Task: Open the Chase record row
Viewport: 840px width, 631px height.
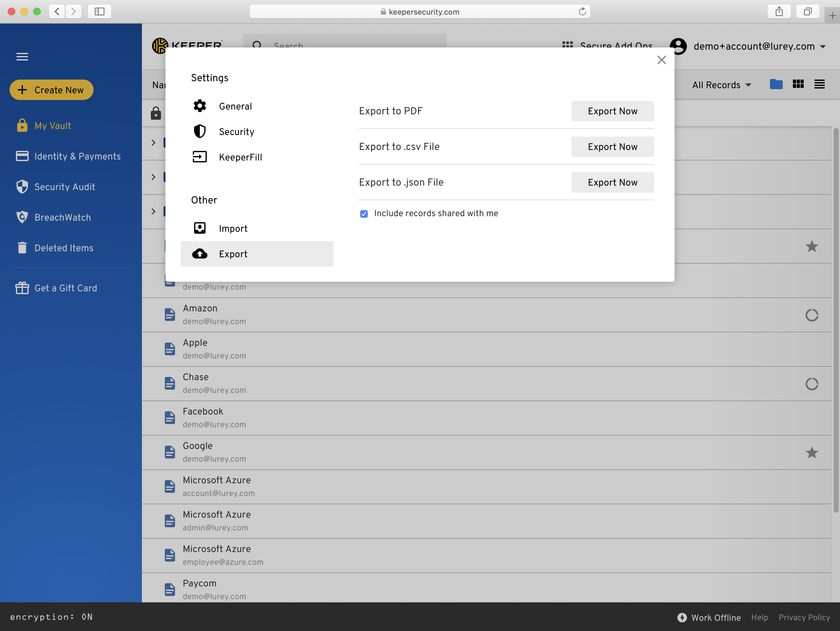Action: 486,384
